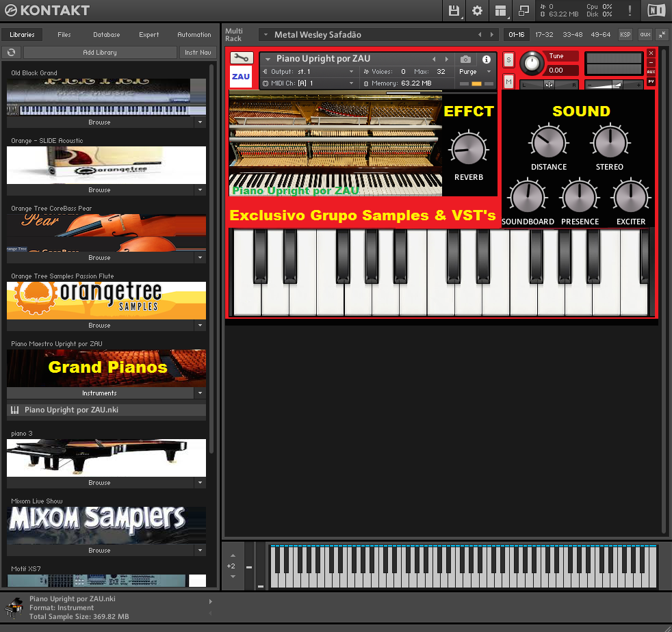Minimize the instrument with minus button

[651, 62]
